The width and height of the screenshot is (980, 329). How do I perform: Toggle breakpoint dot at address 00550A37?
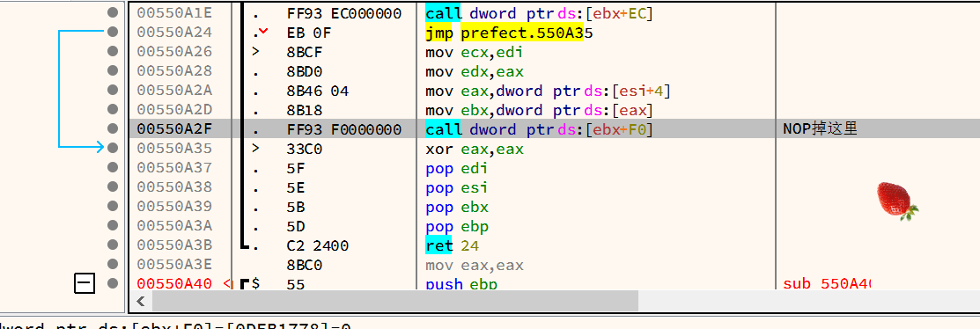coord(113,167)
